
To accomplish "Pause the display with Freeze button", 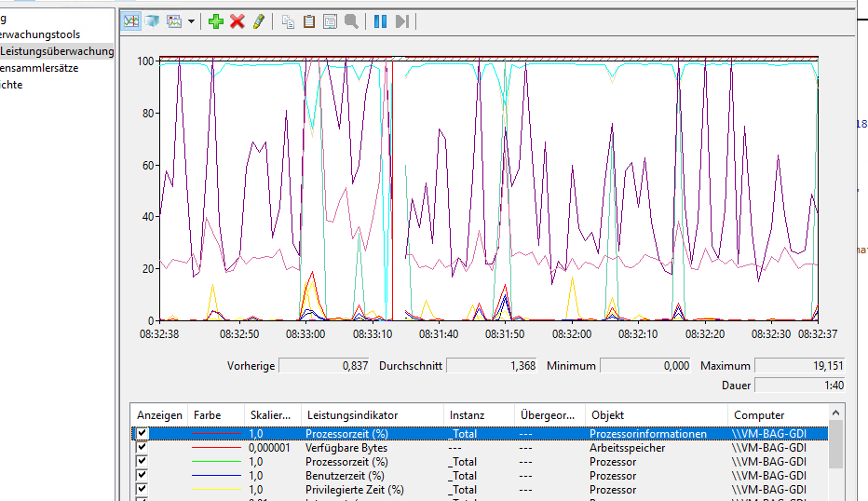I will 380,21.
